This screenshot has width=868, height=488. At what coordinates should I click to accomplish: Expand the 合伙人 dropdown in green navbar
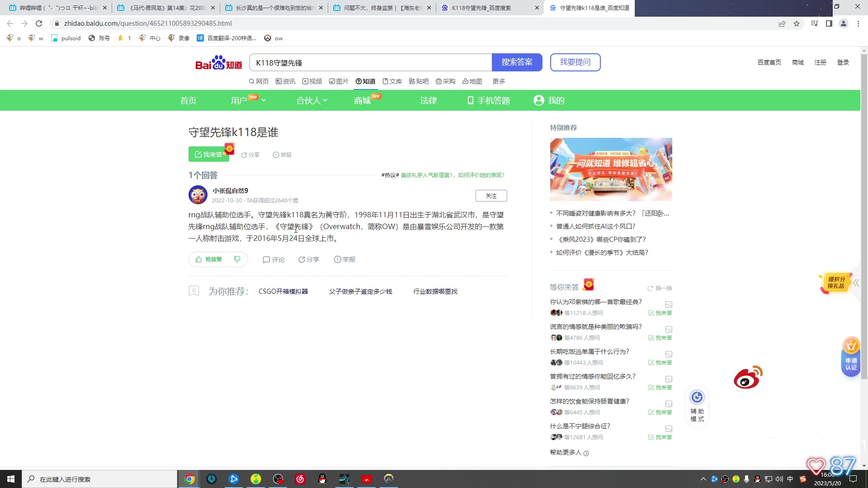point(311,100)
